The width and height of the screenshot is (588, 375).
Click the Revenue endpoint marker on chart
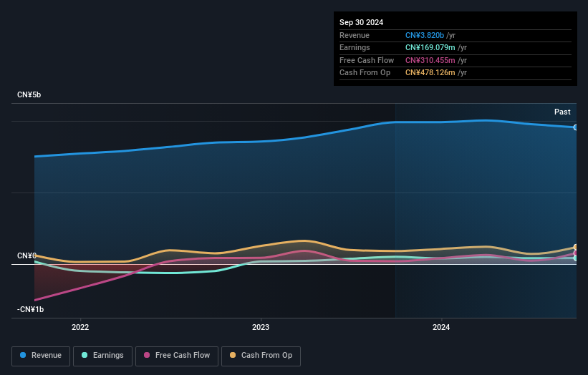576,127
